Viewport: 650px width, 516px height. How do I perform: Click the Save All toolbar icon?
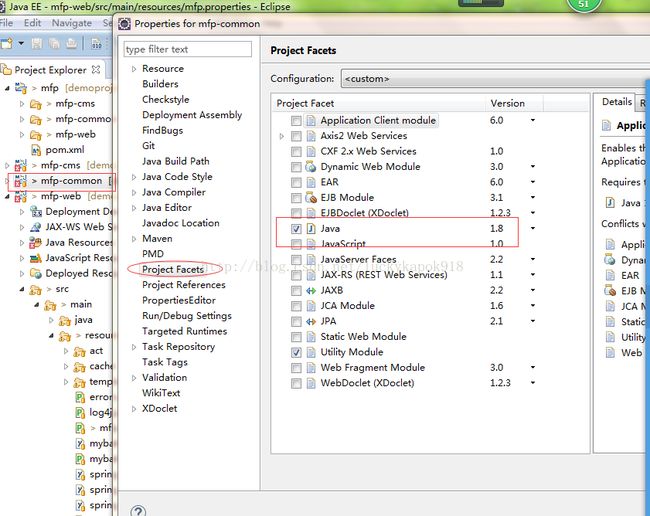pyautogui.click(x=54, y=43)
